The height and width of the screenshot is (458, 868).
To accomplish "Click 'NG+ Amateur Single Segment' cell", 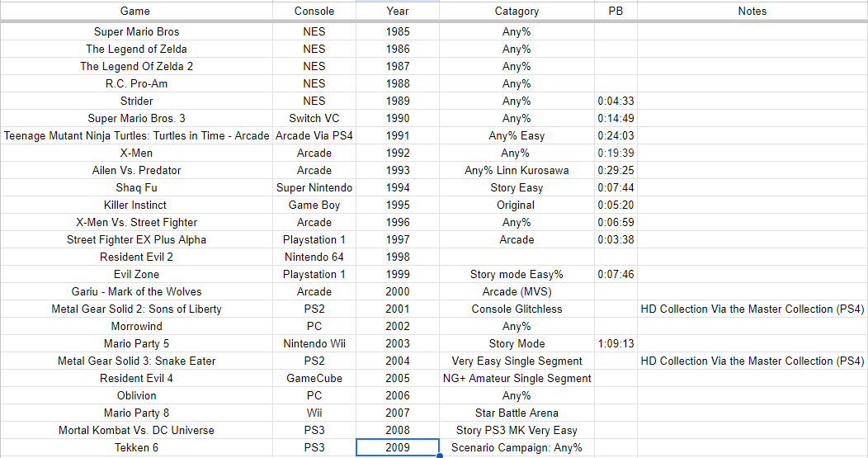I will coord(517,378).
